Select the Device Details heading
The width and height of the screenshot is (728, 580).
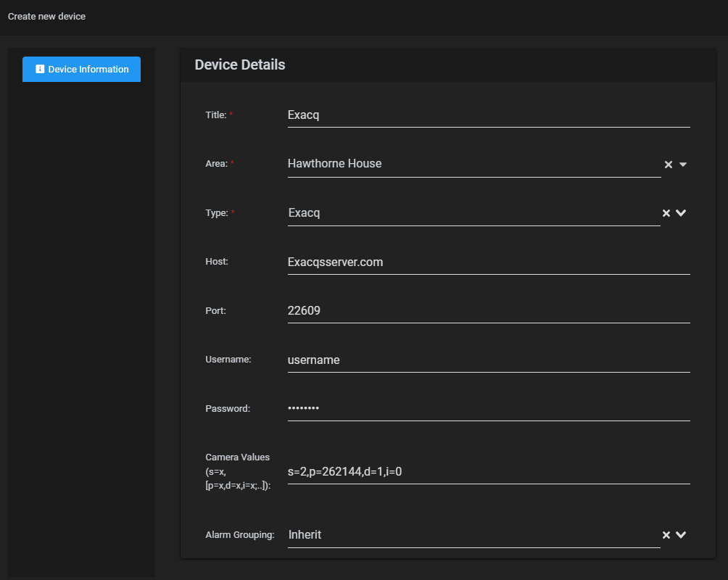(x=239, y=65)
